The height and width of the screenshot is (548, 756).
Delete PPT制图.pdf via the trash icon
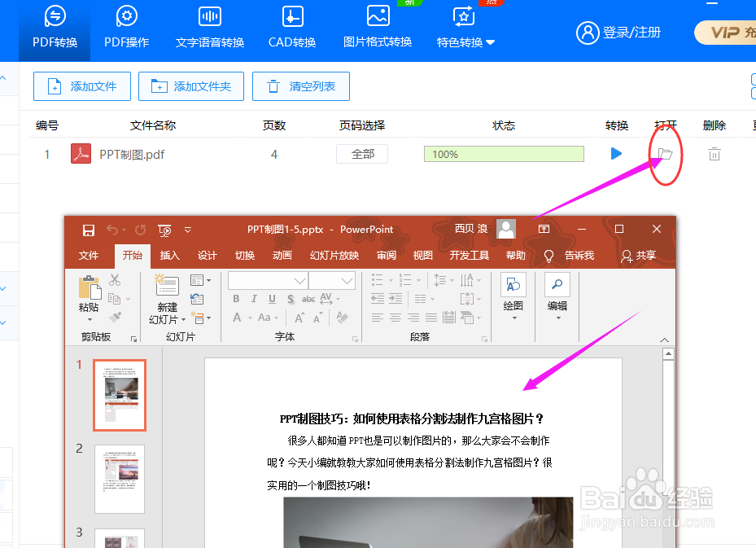[x=714, y=153]
